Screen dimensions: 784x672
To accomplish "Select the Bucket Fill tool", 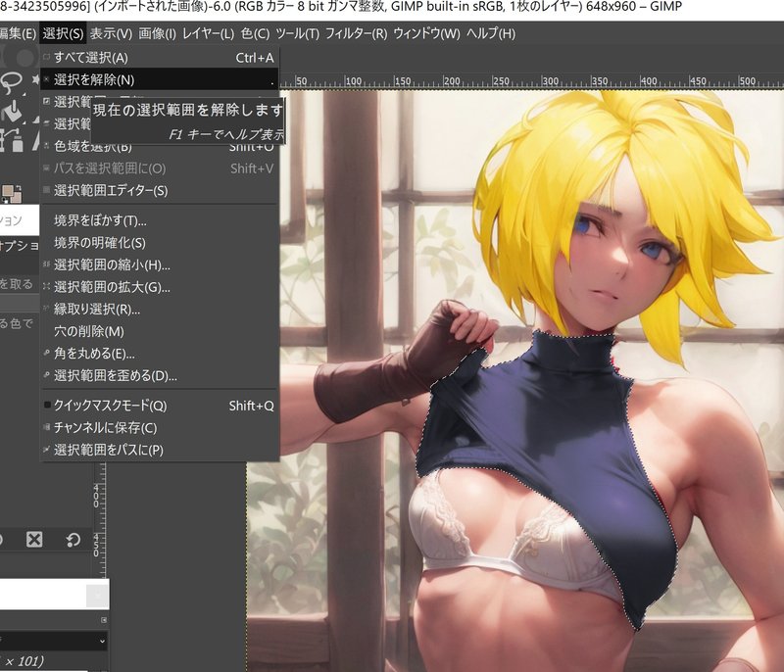I will [x=12, y=112].
